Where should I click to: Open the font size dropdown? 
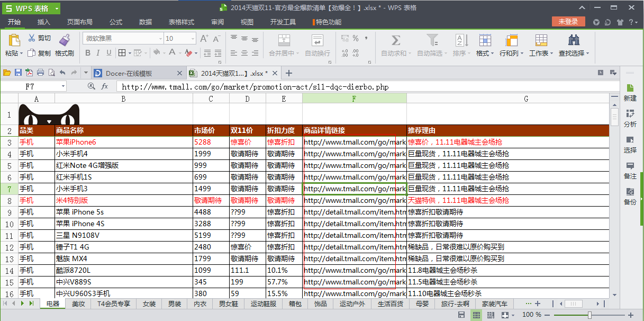pos(192,39)
